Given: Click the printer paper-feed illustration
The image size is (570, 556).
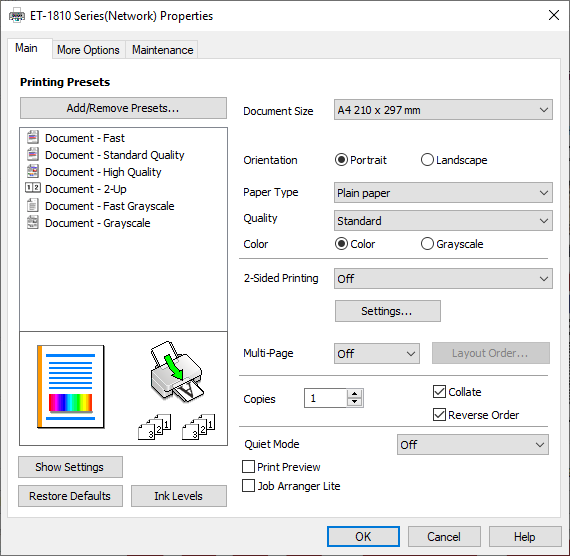Looking at the screenshot, I should pyautogui.click(x=177, y=372).
